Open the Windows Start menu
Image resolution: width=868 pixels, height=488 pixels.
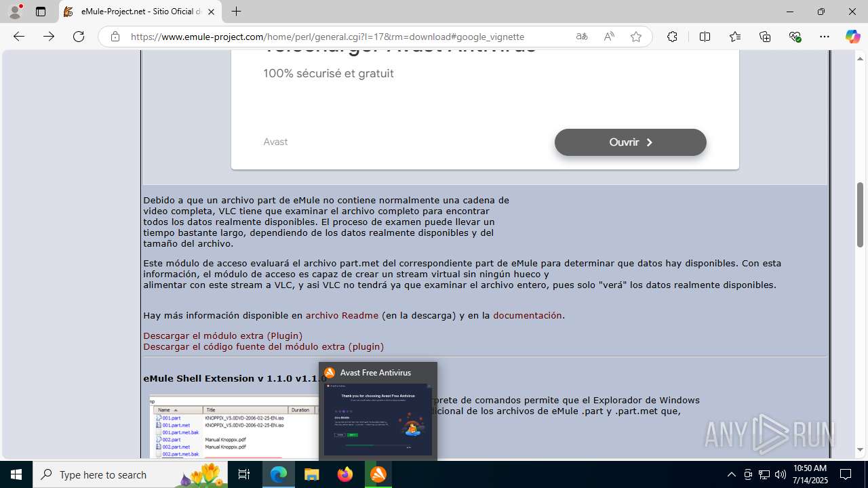(x=16, y=474)
